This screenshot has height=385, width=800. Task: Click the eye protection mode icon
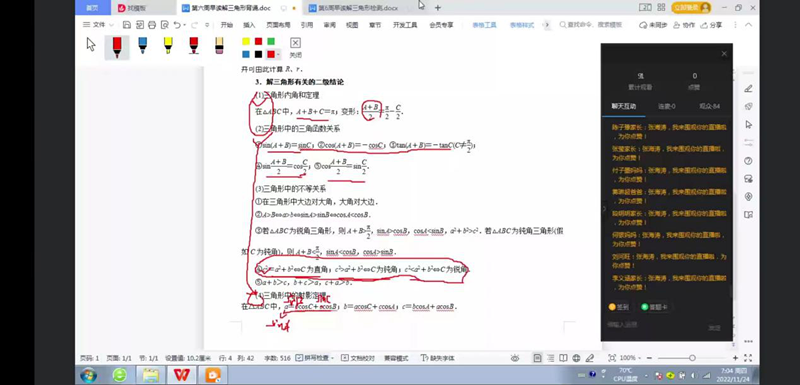point(515,358)
